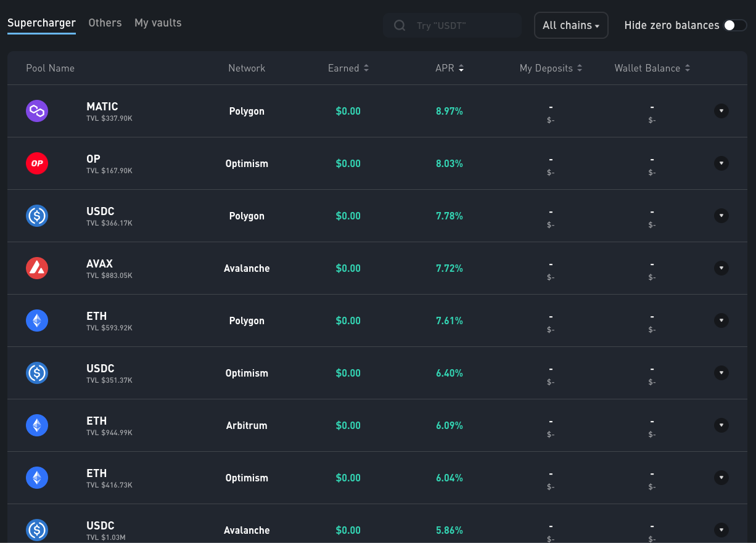Switch to the Others tab

[105, 23]
